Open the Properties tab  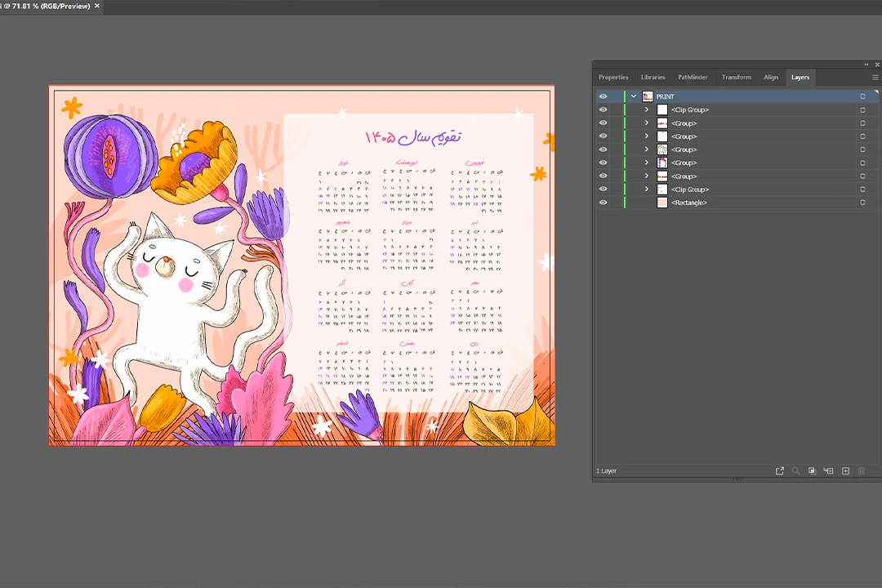(613, 78)
